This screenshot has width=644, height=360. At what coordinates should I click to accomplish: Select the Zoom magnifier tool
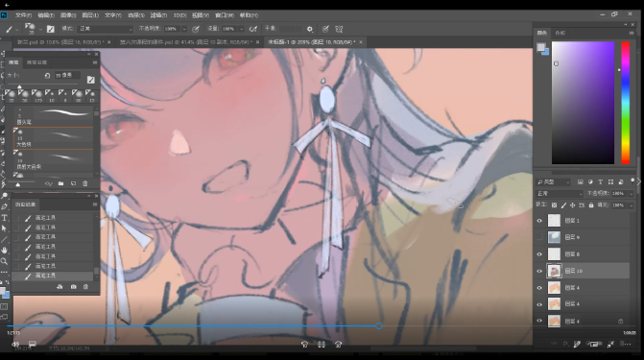pyautogui.click(x=5, y=261)
